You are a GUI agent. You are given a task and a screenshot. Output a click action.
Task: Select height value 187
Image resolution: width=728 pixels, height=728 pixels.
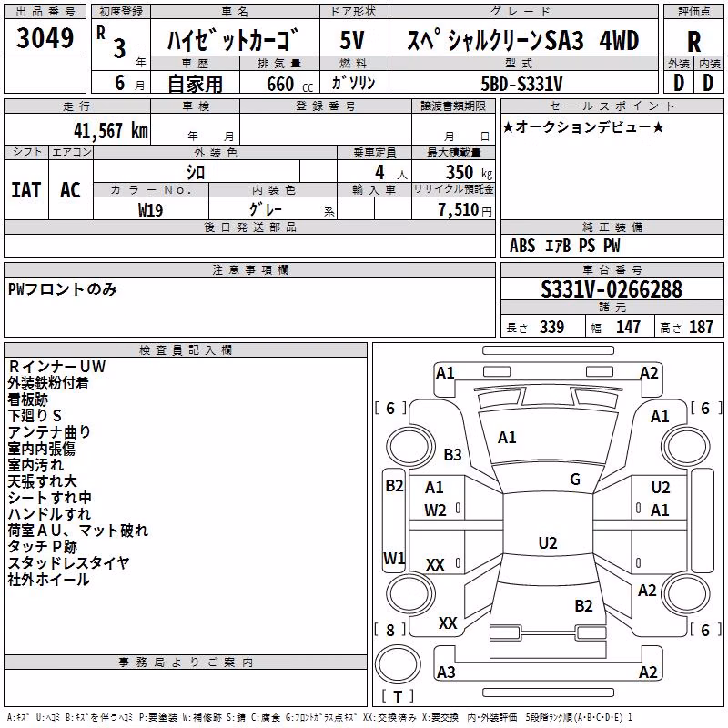point(701,327)
